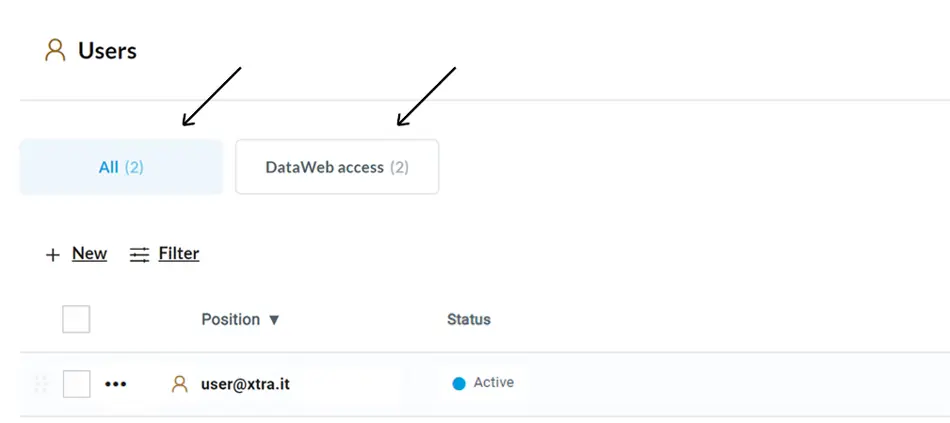The width and height of the screenshot is (950, 423).
Task: Click the Active status label
Action: pyautogui.click(x=494, y=382)
